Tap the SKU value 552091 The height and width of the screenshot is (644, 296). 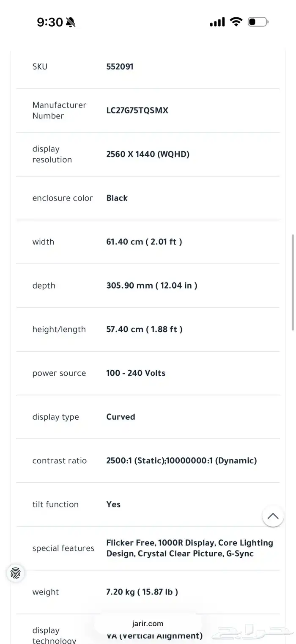pos(120,66)
